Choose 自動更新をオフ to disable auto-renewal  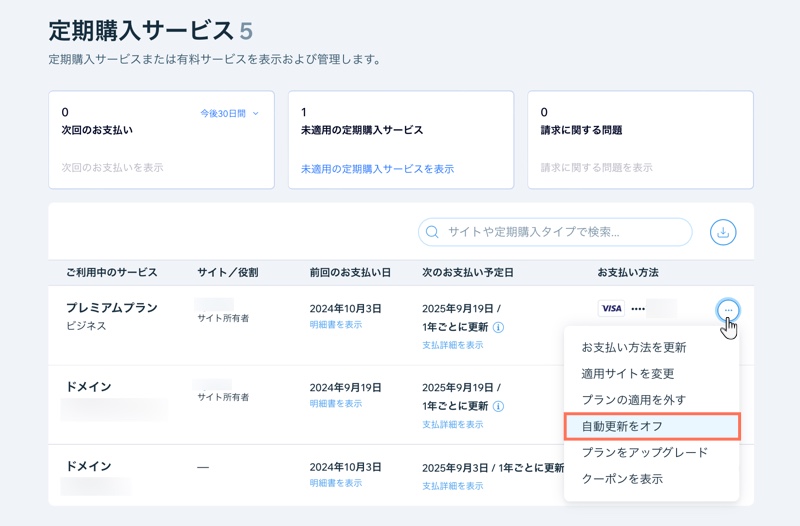652,427
